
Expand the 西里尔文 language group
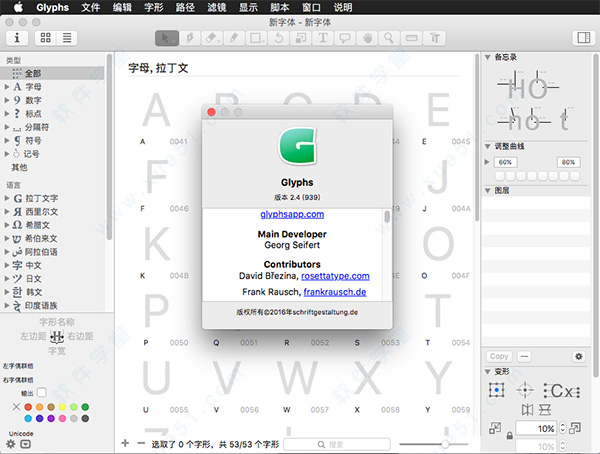(7, 212)
